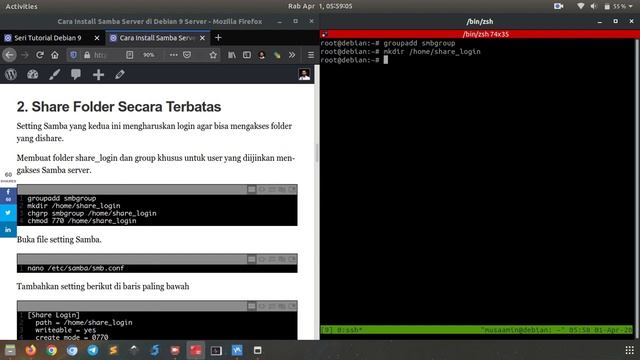Click terminal line mkdir /home/share_login

point(432,52)
